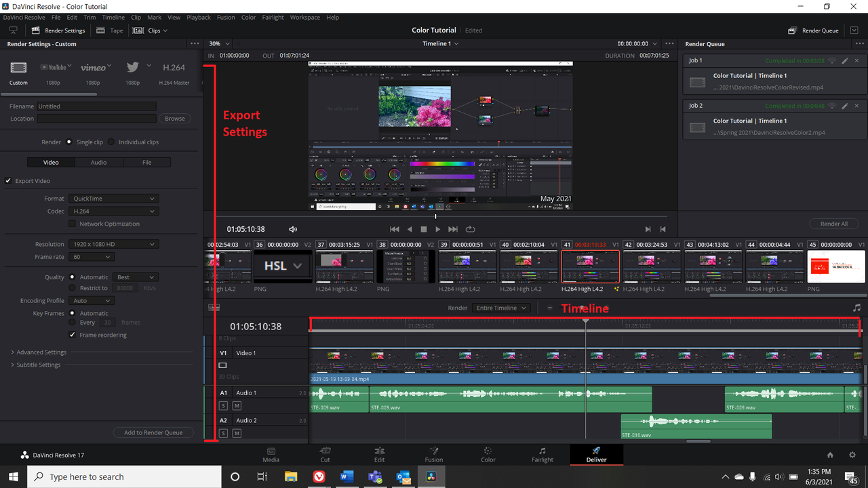Click Tape toolbar button
Image resolution: width=868 pixels, height=488 pixels.
click(109, 30)
